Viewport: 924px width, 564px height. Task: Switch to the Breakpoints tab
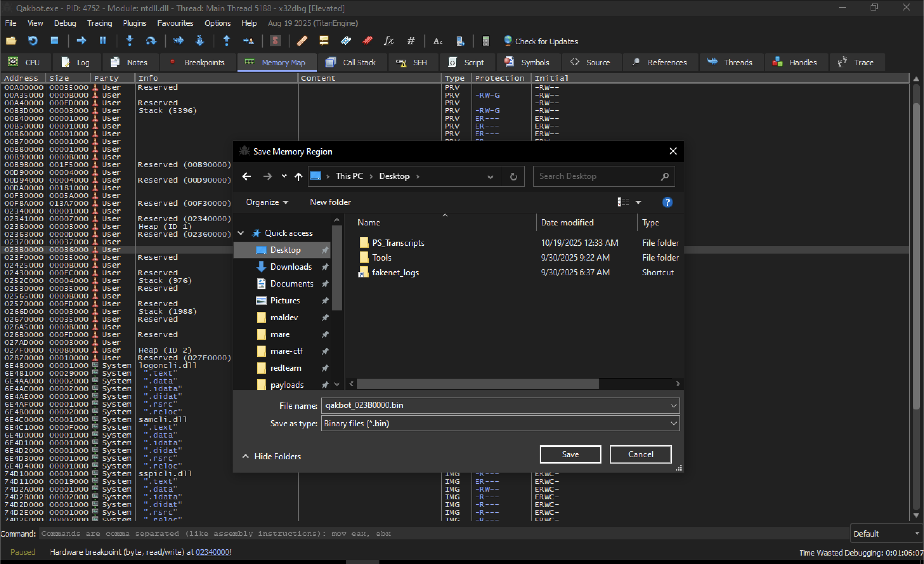pyautogui.click(x=198, y=63)
